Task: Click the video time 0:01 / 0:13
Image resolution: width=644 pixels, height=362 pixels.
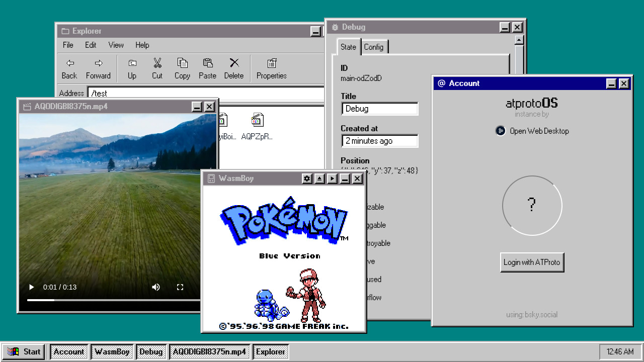Action: pos(60,287)
